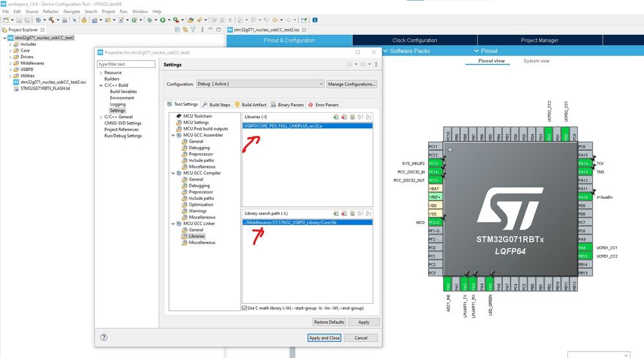
Task: Select Build Variables under C/C++ Build
Action: (123, 92)
